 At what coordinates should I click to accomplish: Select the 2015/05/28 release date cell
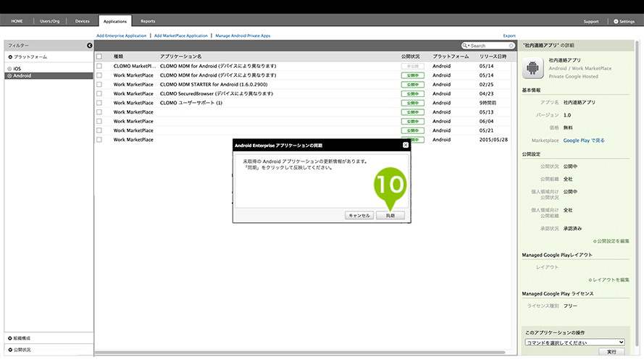[493, 140]
